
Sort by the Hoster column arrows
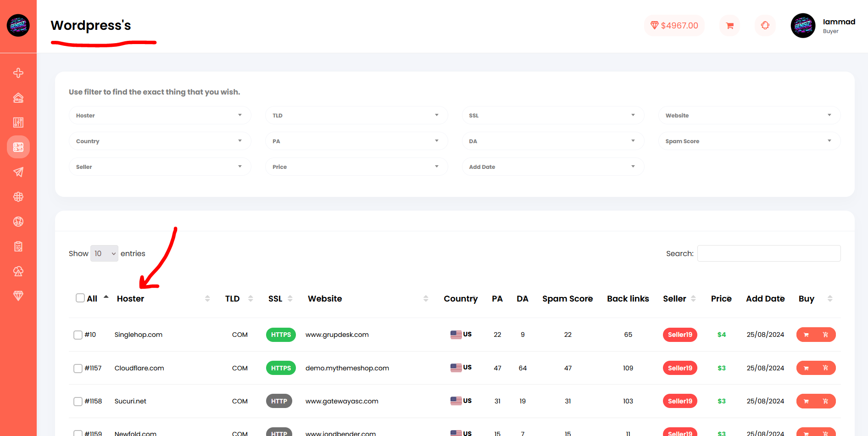tap(207, 299)
